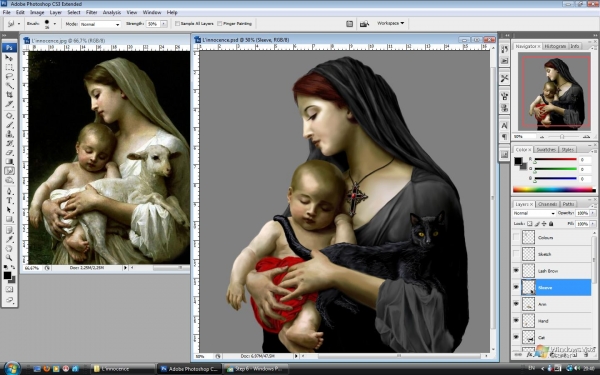Screen dimensions: 600x375
Task: Select the Hand layer row
Action: (x=552, y=321)
